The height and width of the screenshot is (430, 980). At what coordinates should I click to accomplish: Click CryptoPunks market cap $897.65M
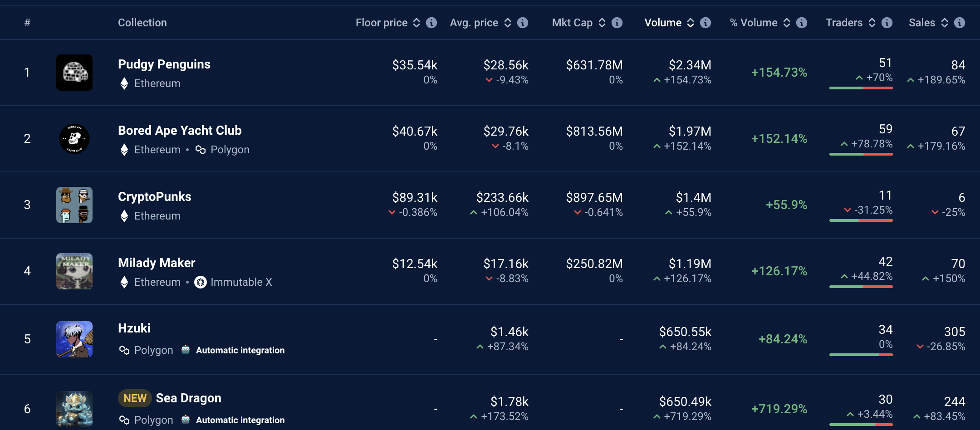594,198
